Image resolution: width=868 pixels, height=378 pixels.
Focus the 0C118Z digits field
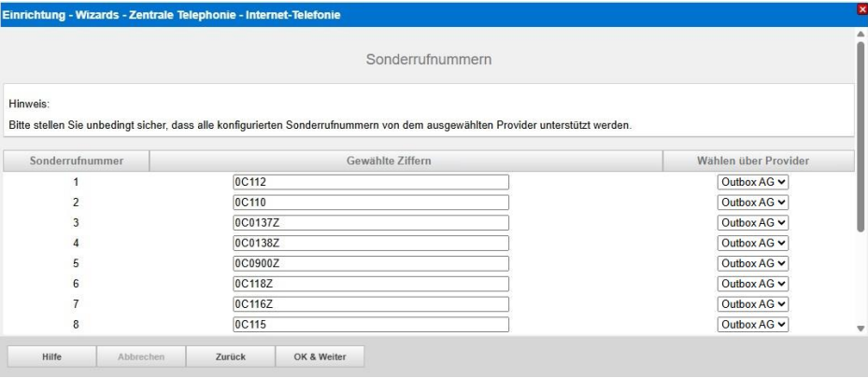(370, 284)
